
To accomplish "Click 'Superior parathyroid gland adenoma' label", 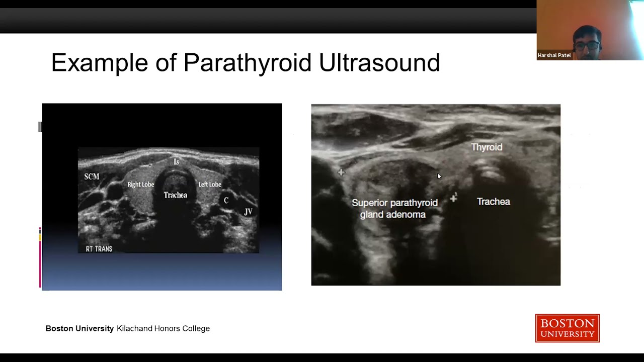I will coord(394,209).
